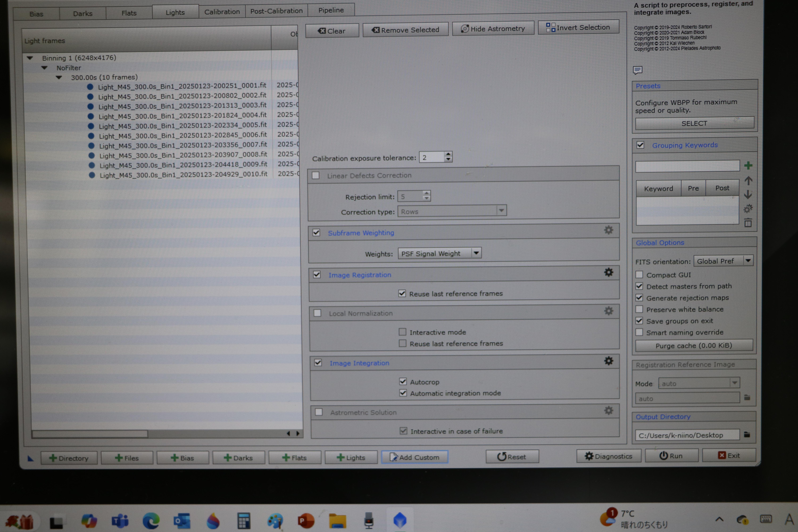798x532 pixels.
Task: Toggle Image Registration checkbox
Action: [317, 275]
